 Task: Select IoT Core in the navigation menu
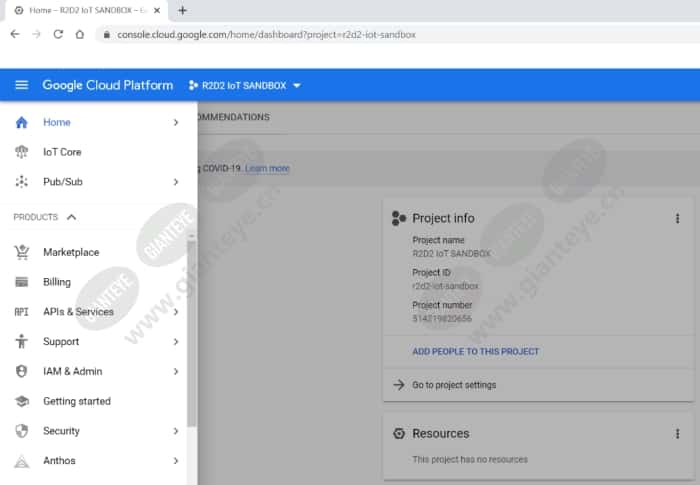coord(62,152)
